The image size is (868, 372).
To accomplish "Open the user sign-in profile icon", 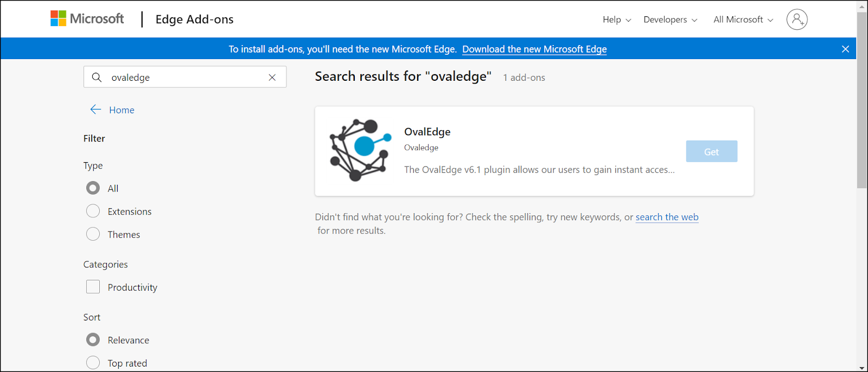I will 797,20.
